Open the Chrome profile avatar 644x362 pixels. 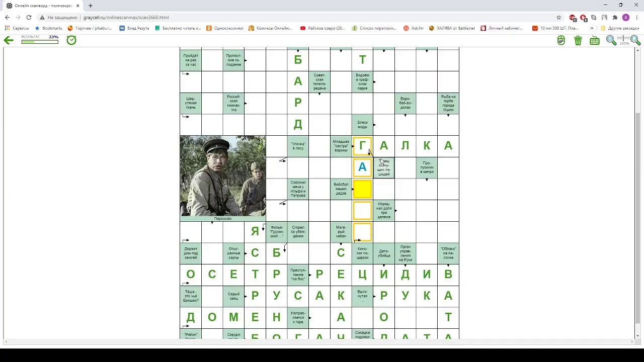pos(626,17)
